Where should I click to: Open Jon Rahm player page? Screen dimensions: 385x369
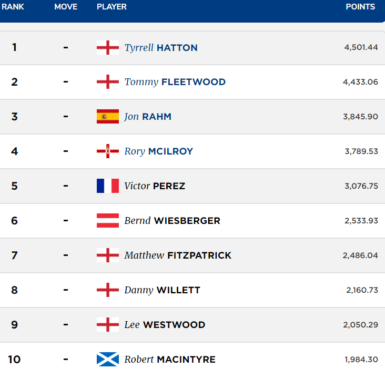(x=148, y=117)
